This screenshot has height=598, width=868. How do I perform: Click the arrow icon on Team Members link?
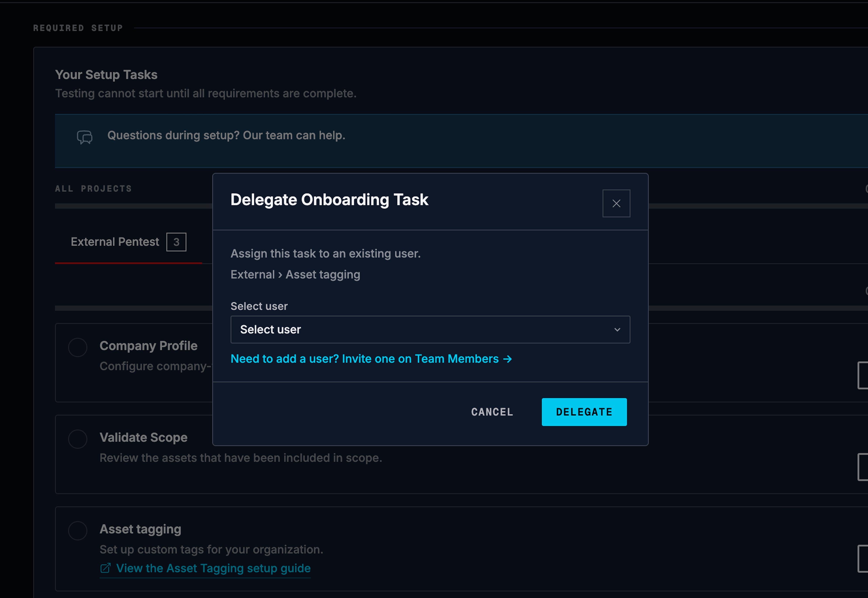[x=507, y=359]
